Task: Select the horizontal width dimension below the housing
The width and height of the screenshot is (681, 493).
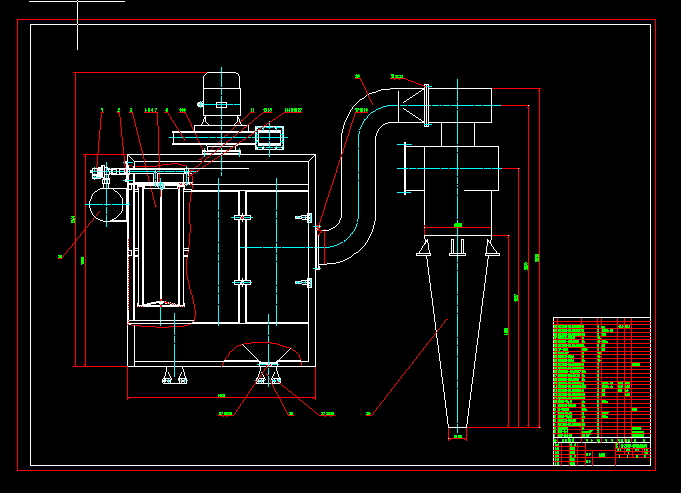Action: pos(221,397)
